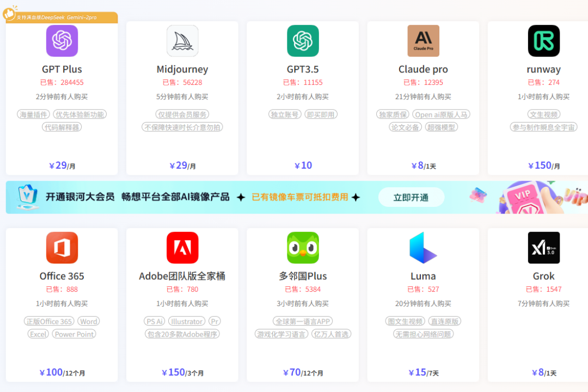This screenshot has height=392, width=588.
Task: Click the ¥150/月 price on runway card
Action: (543, 166)
